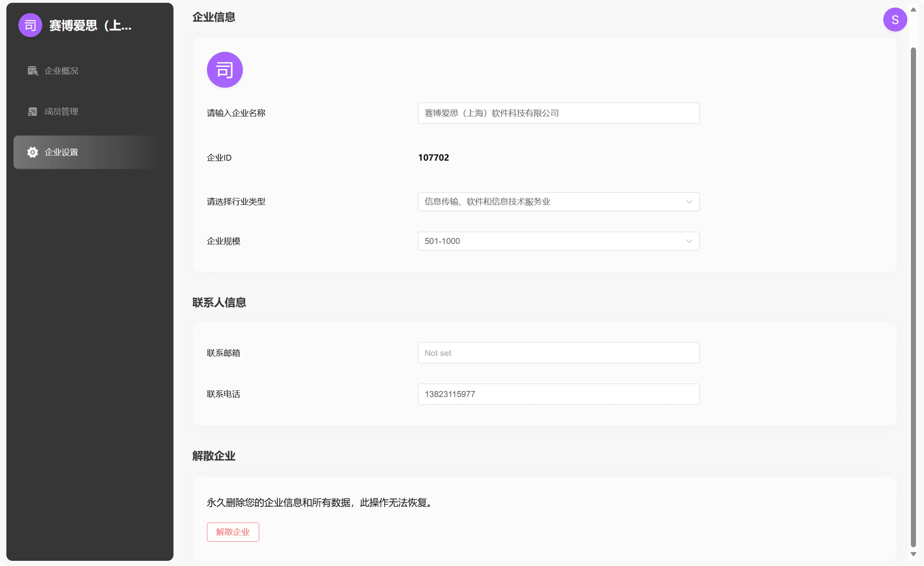The width and height of the screenshot is (924, 566).
Task: Click the 请选择行业类型 label
Action: click(x=236, y=202)
